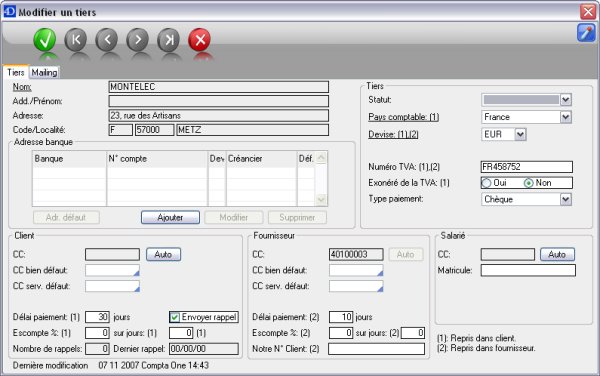Click the Créancier column header
Viewport: 600px width, 376px height.
coord(262,159)
